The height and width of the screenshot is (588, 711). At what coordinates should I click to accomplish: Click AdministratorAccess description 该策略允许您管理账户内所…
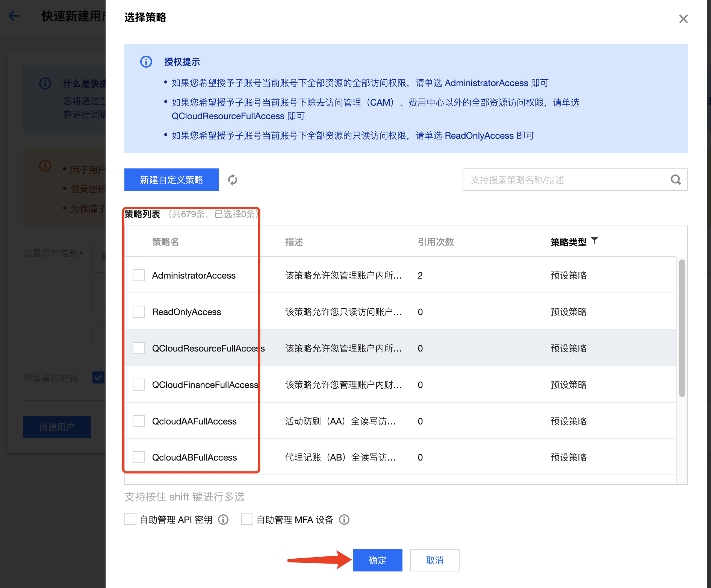pyautogui.click(x=343, y=276)
